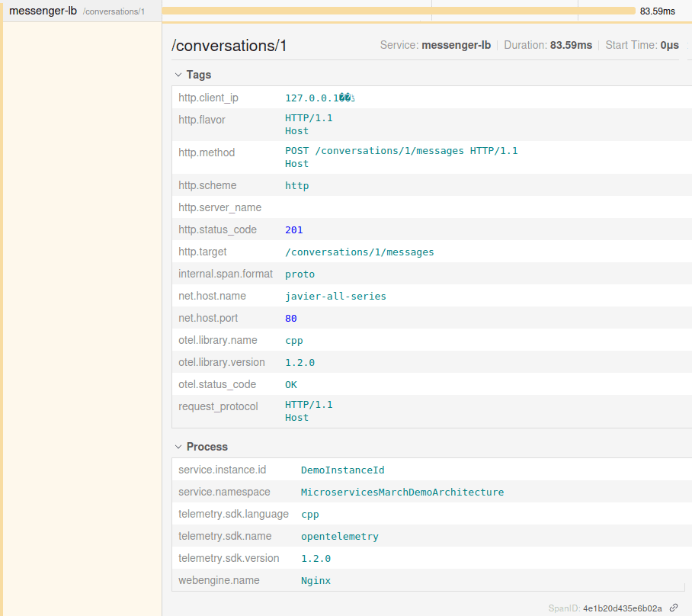Click the /conversations/1 label next to messenger-lb

pyautogui.click(x=114, y=11)
